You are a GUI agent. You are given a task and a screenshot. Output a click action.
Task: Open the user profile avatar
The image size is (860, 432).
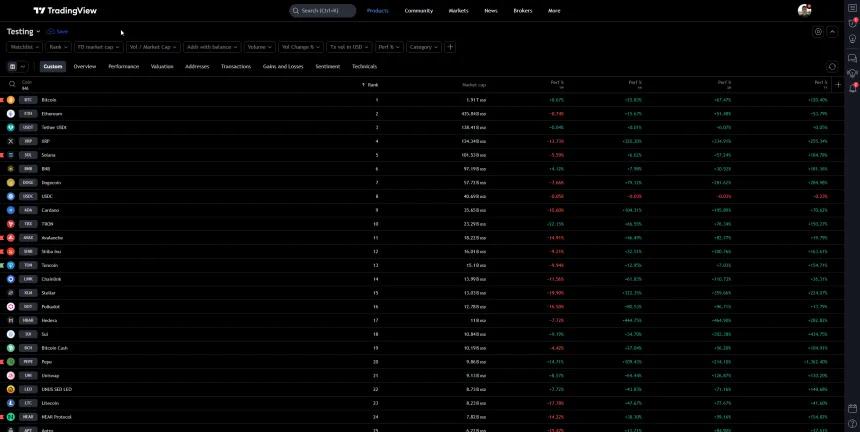tap(804, 10)
